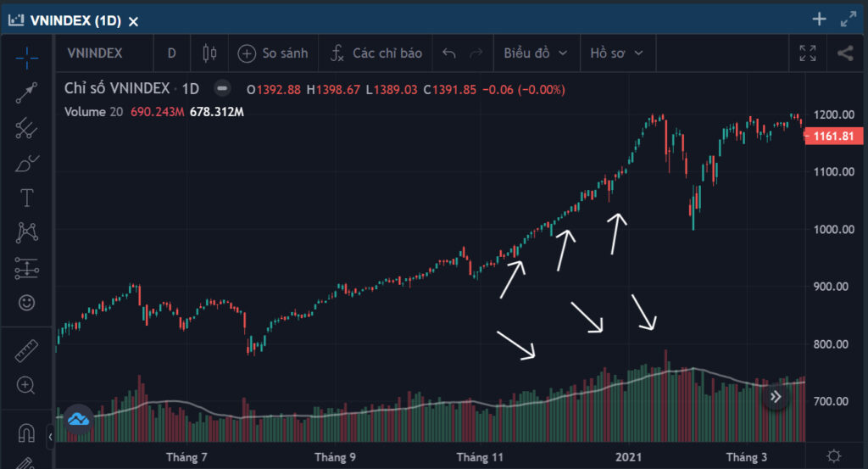Toggle fullscreen chart mode

pyautogui.click(x=808, y=53)
